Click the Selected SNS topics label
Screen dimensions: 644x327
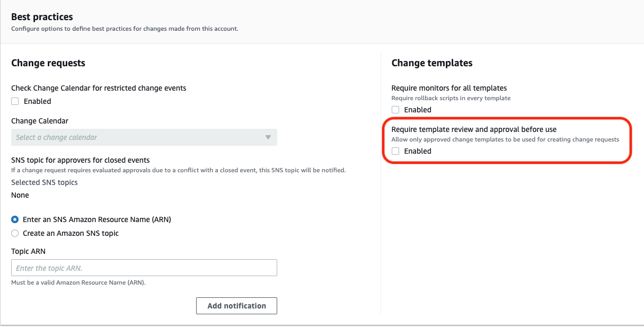45,182
